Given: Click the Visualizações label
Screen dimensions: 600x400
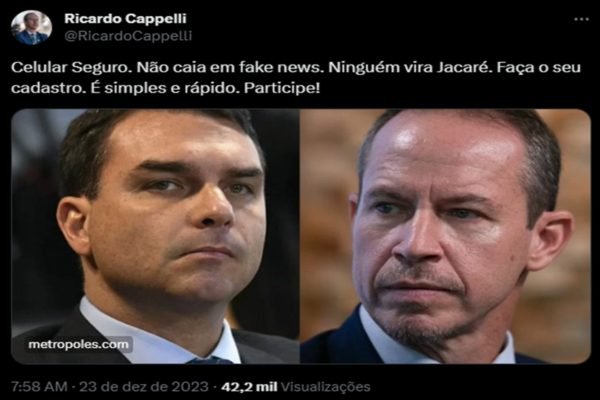Looking at the screenshot, I should [326, 387].
